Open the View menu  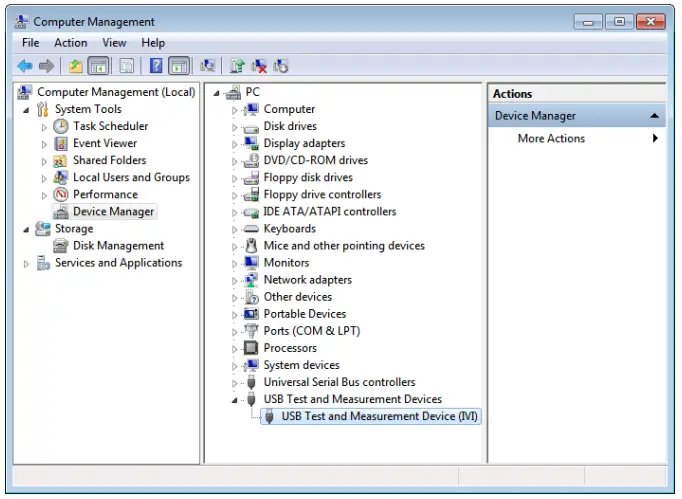114,43
